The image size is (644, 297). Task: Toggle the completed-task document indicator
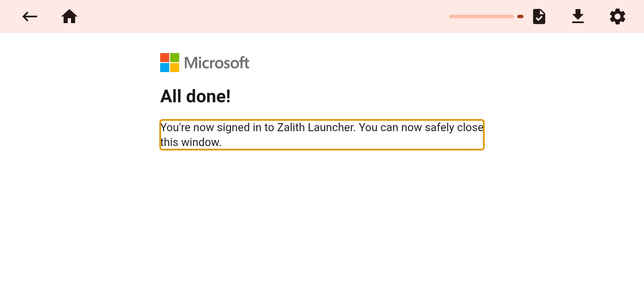tap(539, 16)
